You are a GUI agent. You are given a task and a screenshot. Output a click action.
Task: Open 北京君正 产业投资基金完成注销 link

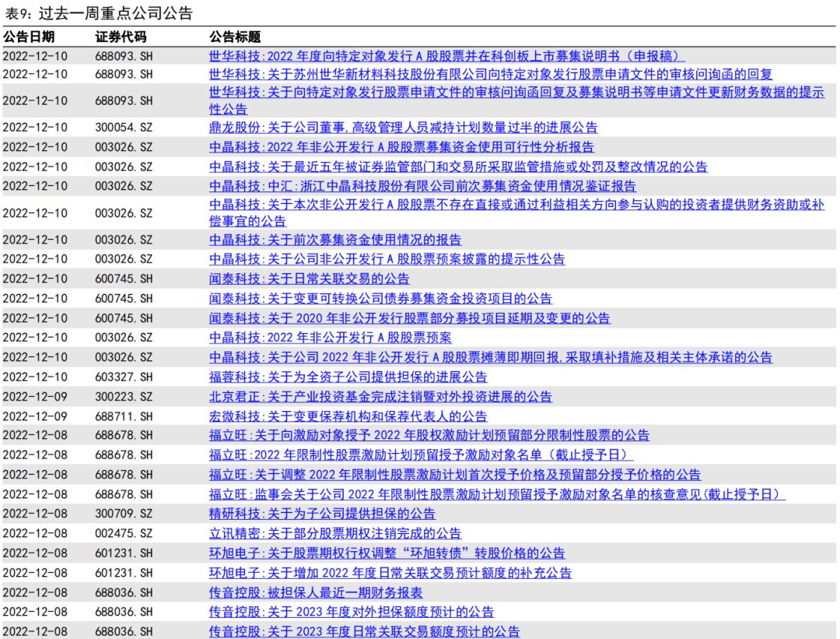(380, 397)
